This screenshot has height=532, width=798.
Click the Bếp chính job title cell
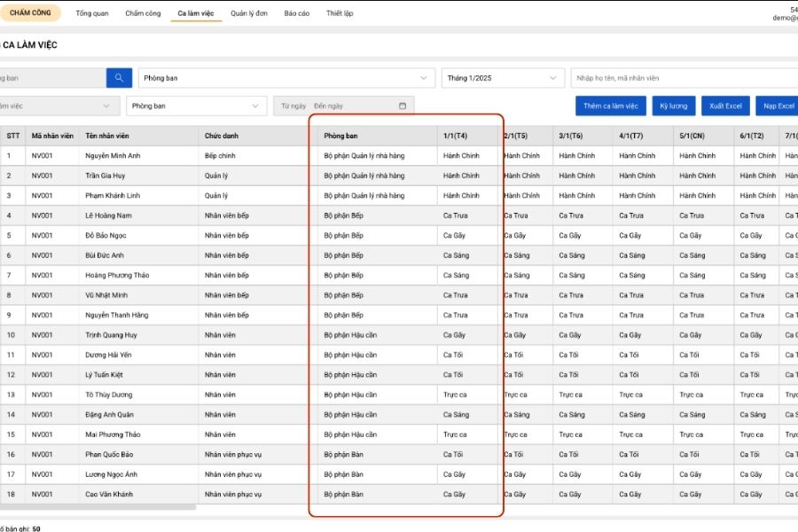(220, 156)
